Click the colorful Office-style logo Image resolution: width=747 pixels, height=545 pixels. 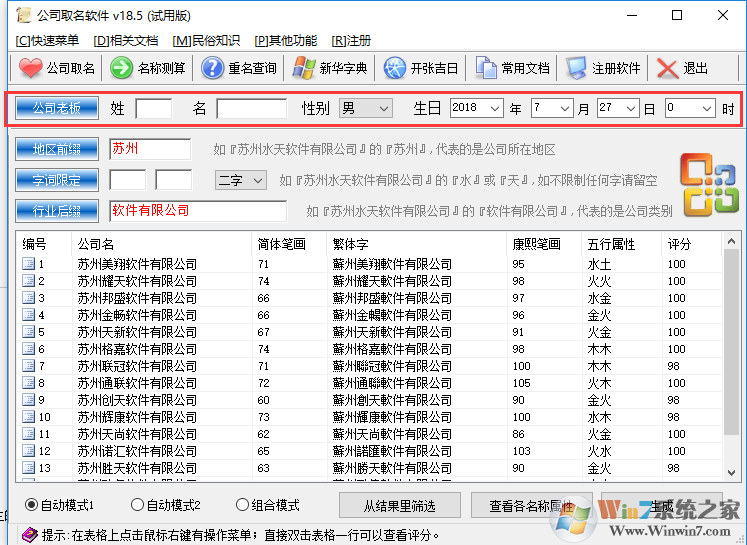709,185
